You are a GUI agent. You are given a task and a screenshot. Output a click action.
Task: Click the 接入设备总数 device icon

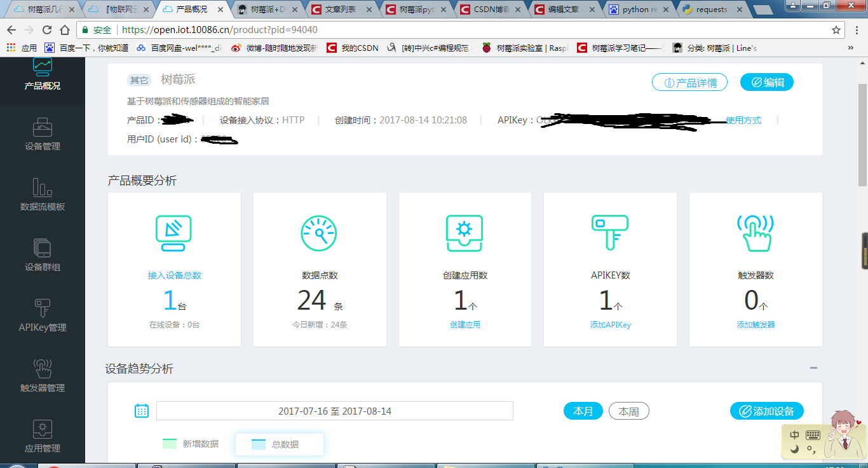click(174, 233)
